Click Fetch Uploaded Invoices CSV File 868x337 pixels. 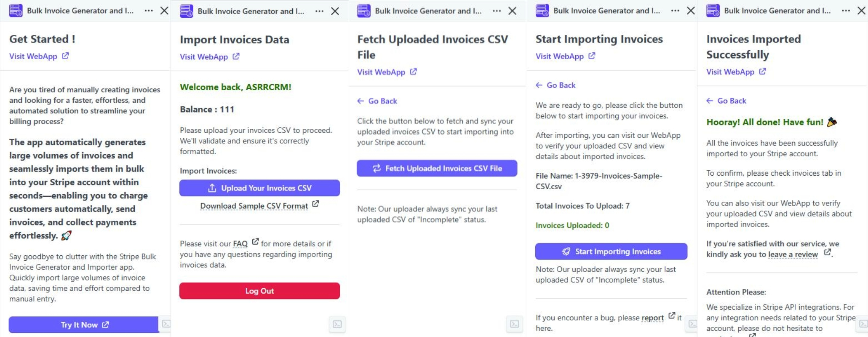[437, 168]
